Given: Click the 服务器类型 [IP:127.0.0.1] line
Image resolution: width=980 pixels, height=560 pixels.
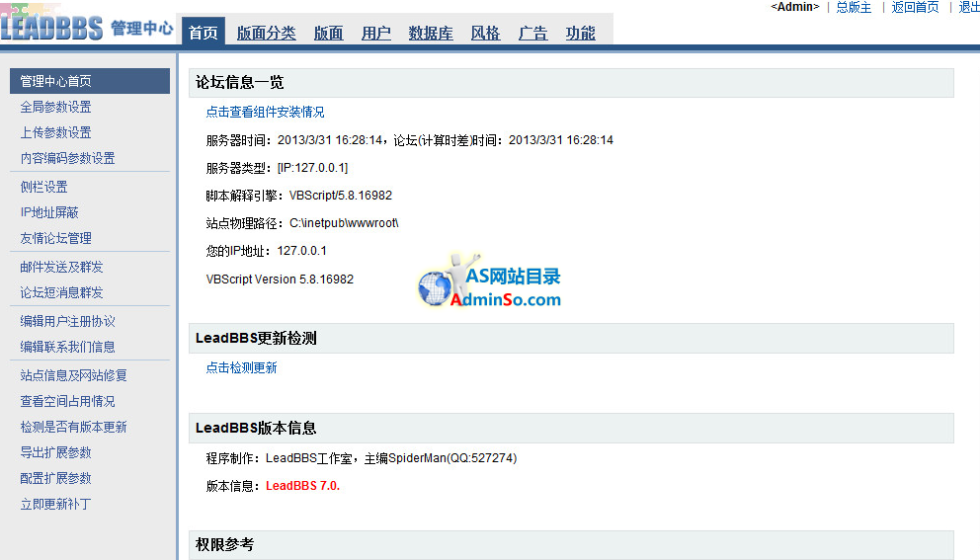Looking at the screenshot, I should click(277, 168).
